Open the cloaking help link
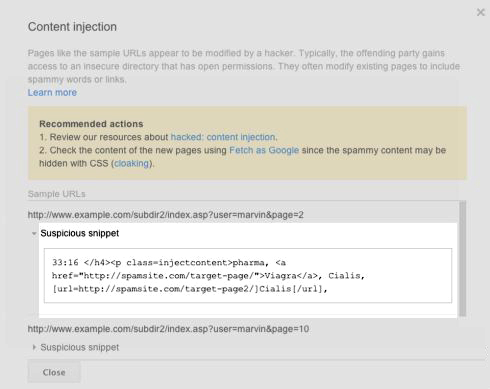 point(131,163)
